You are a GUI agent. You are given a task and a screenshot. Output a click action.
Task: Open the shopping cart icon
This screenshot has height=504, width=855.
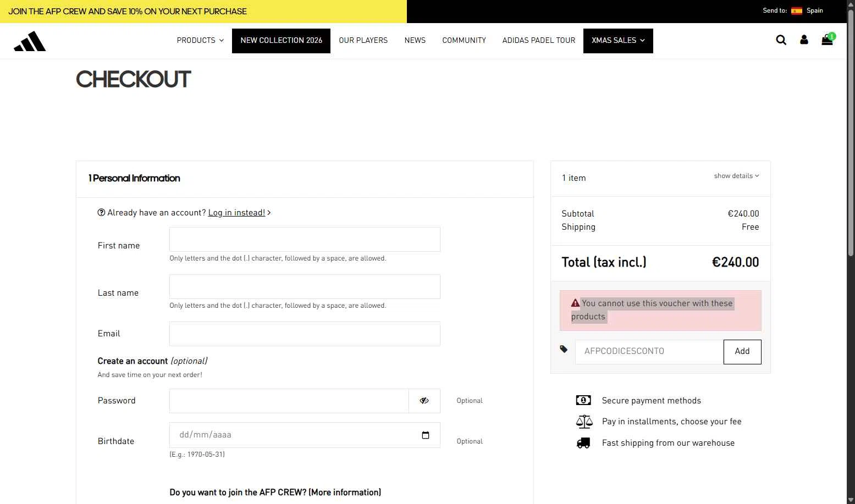click(828, 39)
